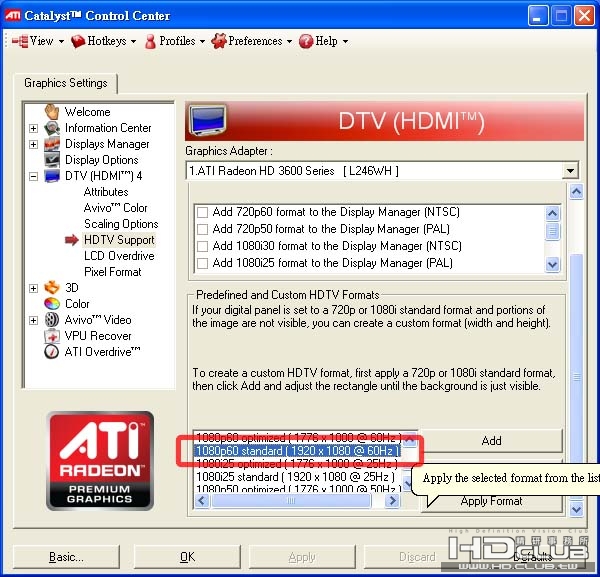
Task: Click the Add button
Action: [491, 441]
